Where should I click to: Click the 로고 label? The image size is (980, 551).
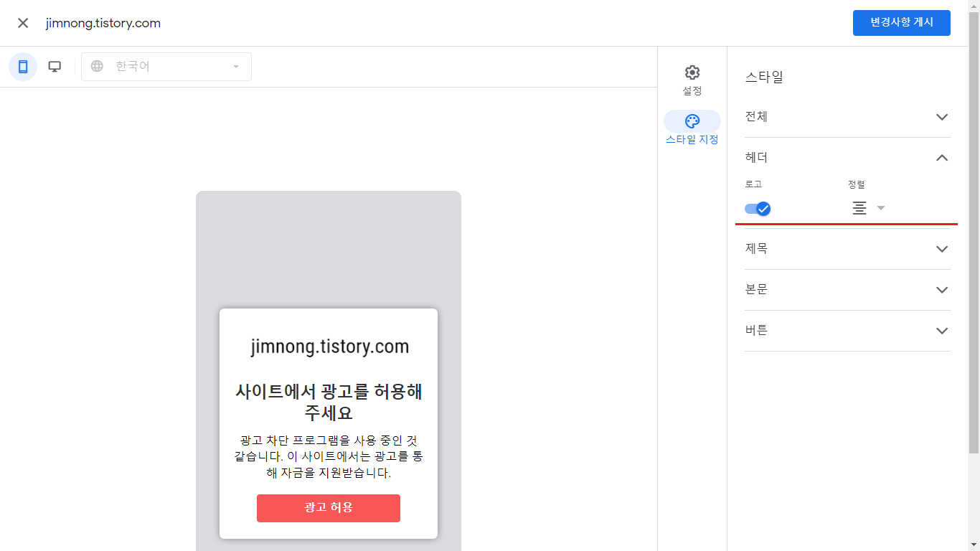753,184
